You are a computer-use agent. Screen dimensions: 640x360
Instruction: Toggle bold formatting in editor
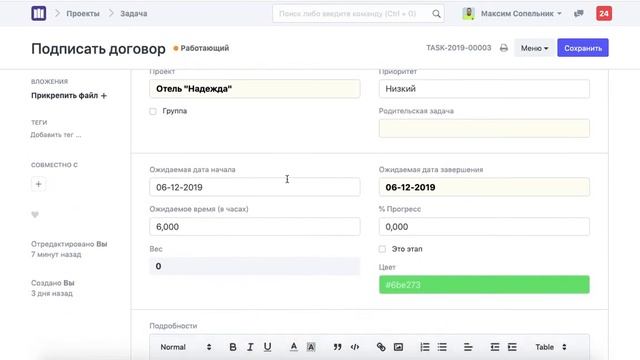coord(233,347)
